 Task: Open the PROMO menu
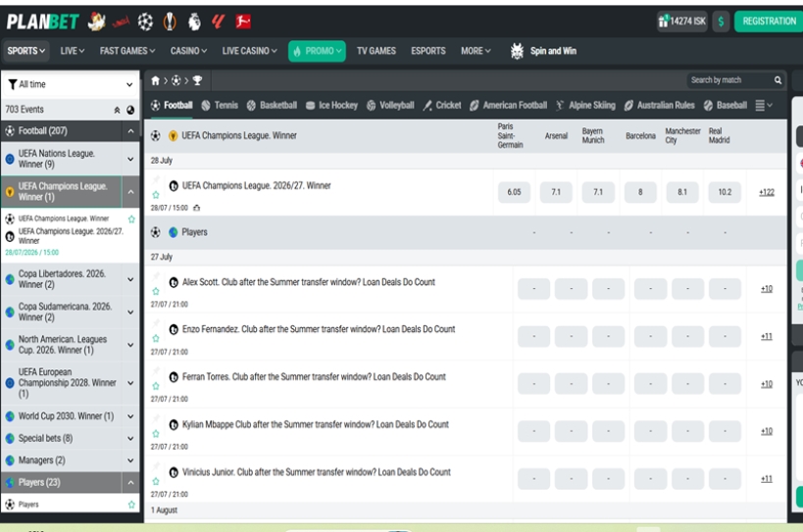pos(317,51)
